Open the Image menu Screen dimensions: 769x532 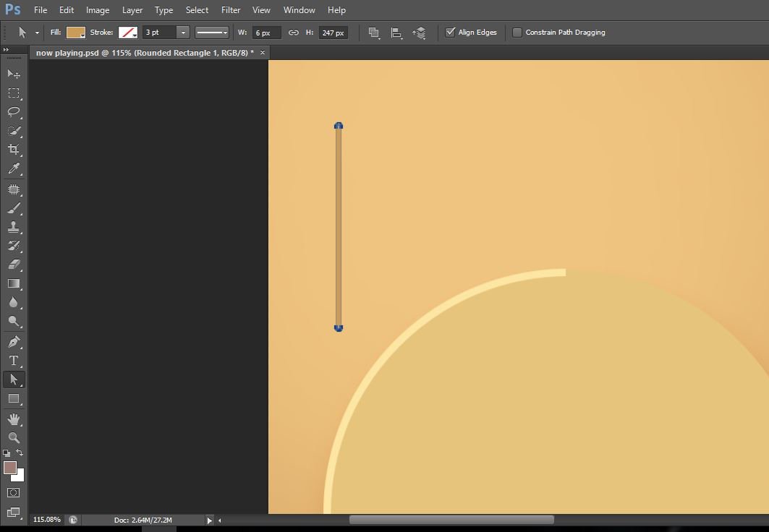click(x=98, y=10)
